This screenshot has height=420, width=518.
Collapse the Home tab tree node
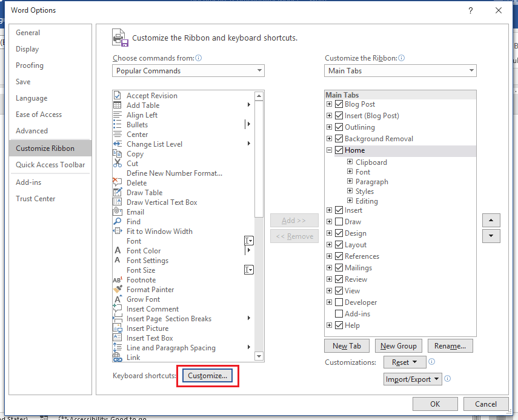click(x=329, y=150)
